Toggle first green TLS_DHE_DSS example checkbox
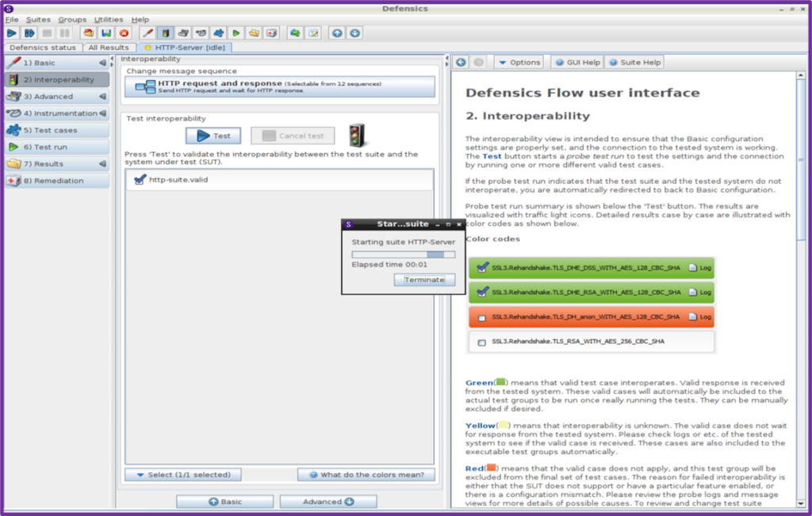This screenshot has height=516, width=812. pyautogui.click(x=481, y=269)
